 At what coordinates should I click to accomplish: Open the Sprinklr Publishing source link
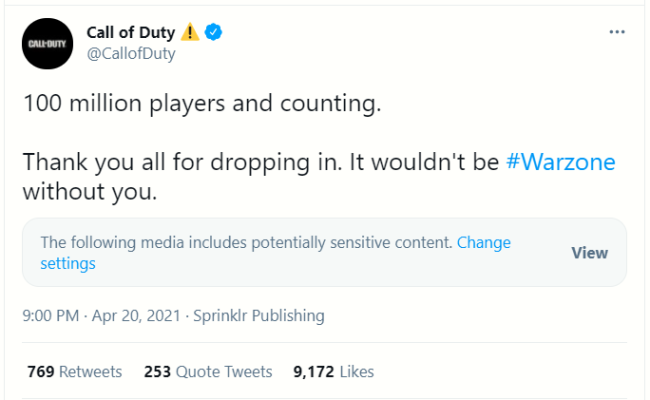point(259,316)
